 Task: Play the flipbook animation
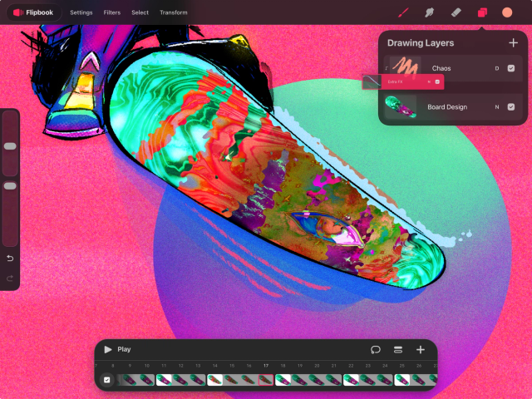tap(108, 349)
